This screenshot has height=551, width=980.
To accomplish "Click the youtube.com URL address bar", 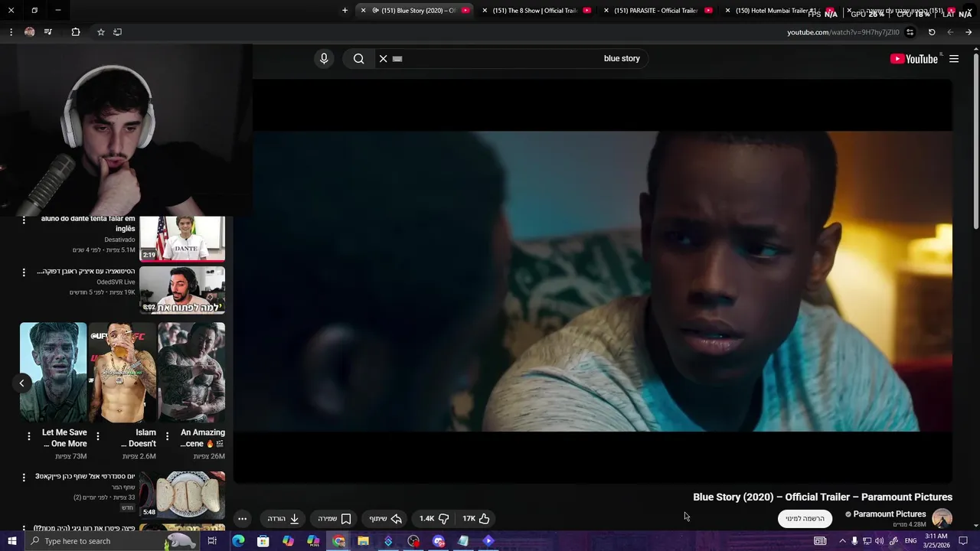I will click(843, 32).
